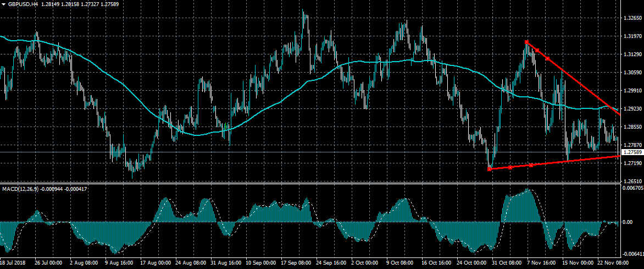Click the 1.32650 price scale label

click(x=632, y=18)
